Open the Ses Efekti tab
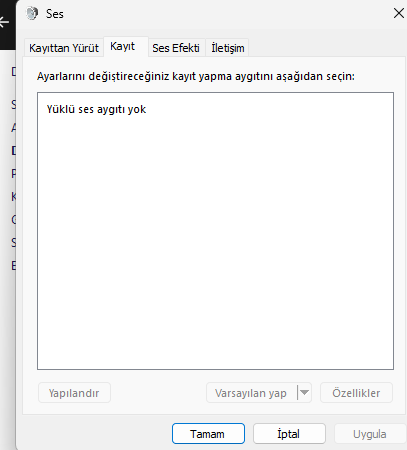Image resolution: width=407 pixels, height=450 pixels. click(x=176, y=48)
